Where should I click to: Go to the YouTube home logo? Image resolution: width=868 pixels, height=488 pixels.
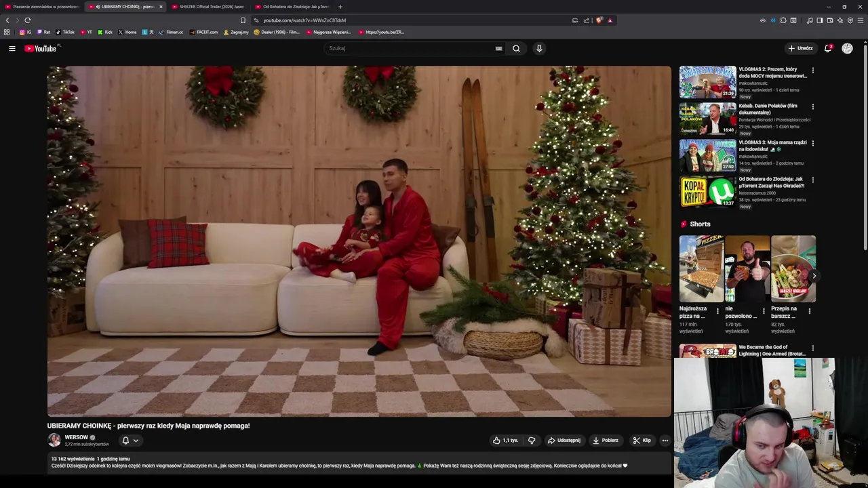(41, 48)
